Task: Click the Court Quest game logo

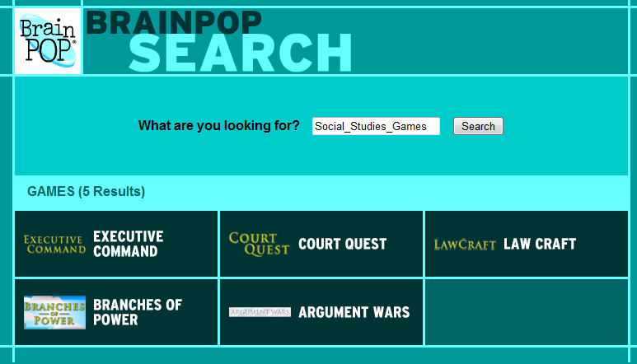Action: (260, 244)
